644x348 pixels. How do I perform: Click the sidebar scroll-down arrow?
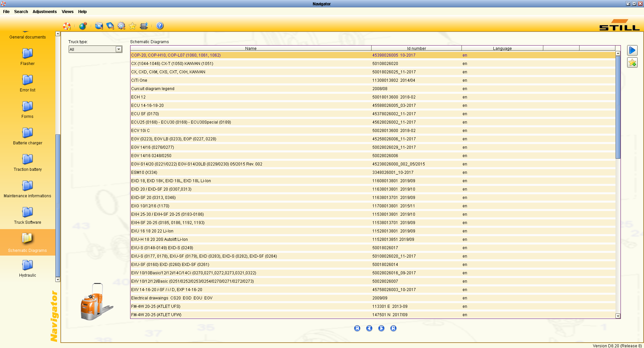click(58, 279)
